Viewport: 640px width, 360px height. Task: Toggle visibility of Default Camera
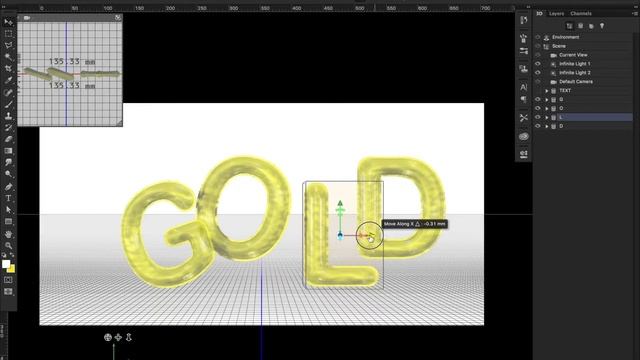tap(538, 82)
